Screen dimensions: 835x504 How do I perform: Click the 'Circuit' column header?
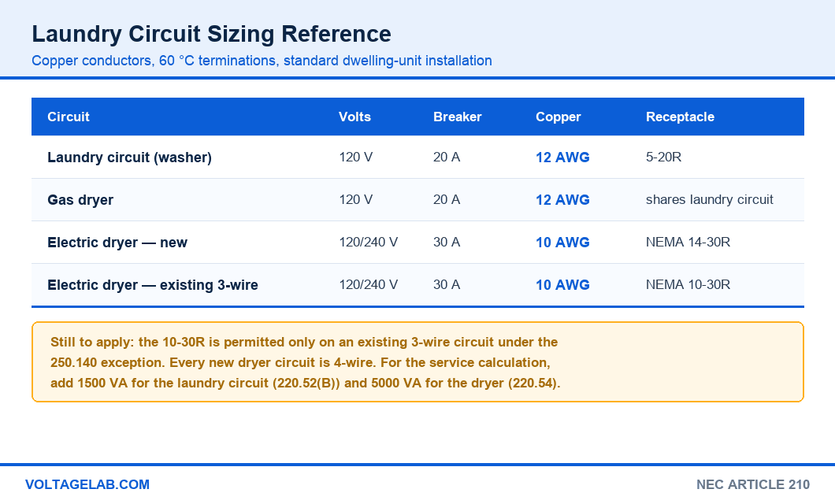click(69, 117)
